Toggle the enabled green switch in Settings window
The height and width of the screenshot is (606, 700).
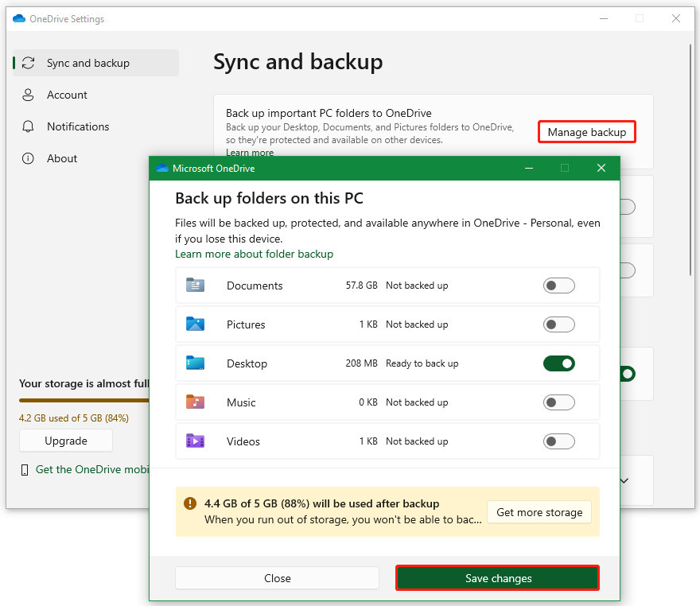tap(628, 374)
